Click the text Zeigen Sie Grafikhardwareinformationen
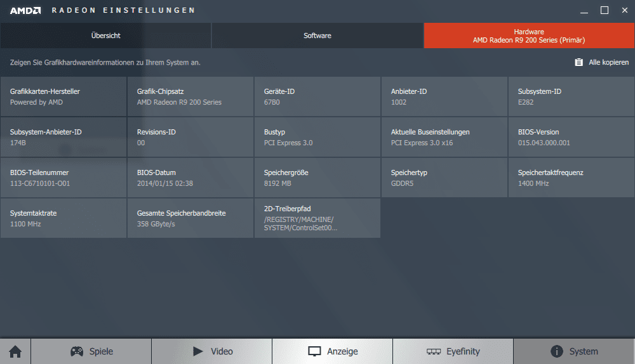Viewport: 635px width, 364px height. pyautogui.click(x=105, y=62)
